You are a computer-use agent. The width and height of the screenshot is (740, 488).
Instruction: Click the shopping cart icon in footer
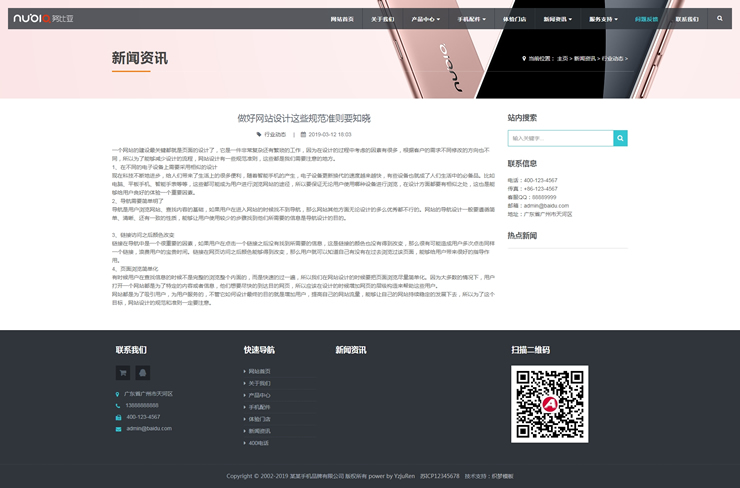pos(123,373)
